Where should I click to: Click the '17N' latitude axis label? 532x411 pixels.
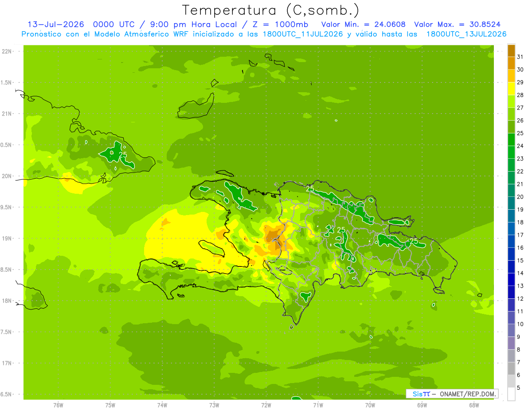(x=7, y=364)
